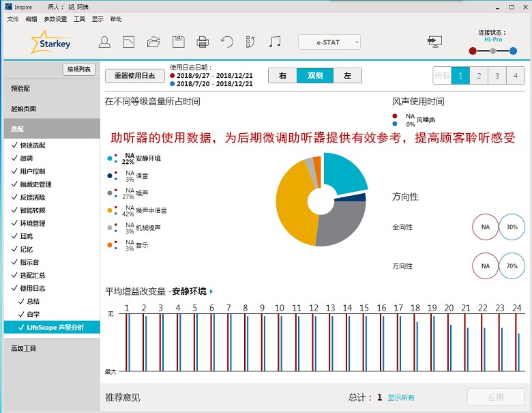Image resolution: width=532 pixels, height=413 pixels.
Task: Click the open folder icon
Action: coord(153,42)
